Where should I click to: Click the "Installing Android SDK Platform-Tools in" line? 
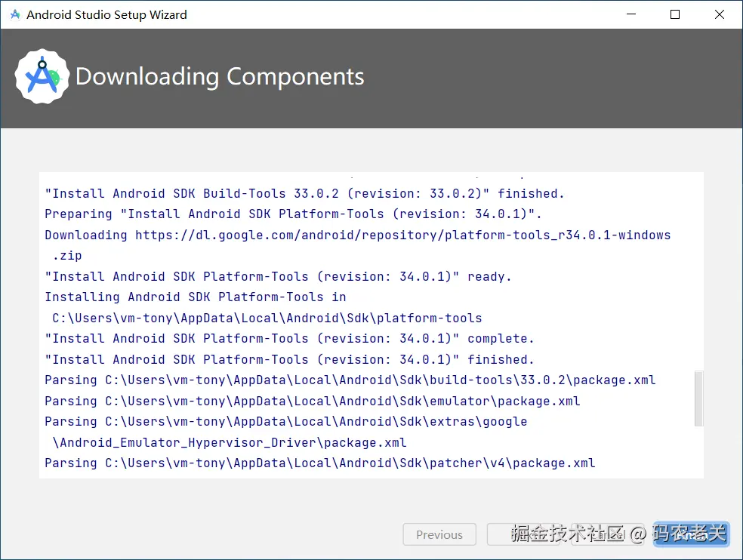(x=196, y=297)
